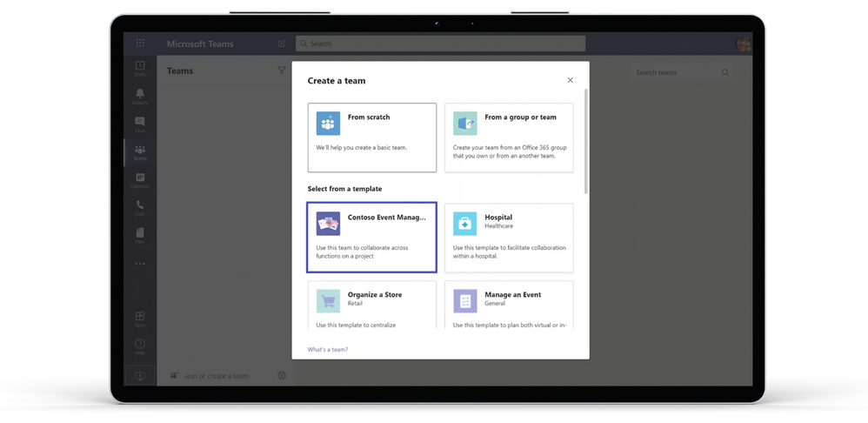The height and width of the screenshot is (423, 868).
Task: Click the Manage an Event checklist icon
Action: (465, 301)
